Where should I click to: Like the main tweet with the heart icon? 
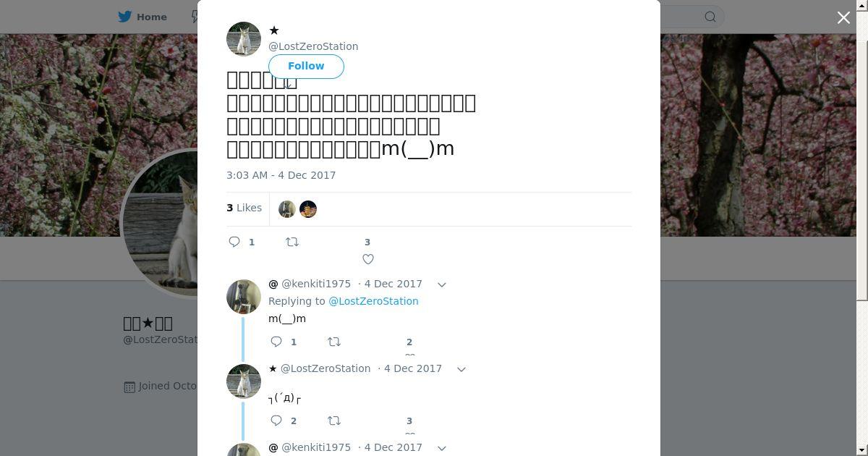coord(368,259)
